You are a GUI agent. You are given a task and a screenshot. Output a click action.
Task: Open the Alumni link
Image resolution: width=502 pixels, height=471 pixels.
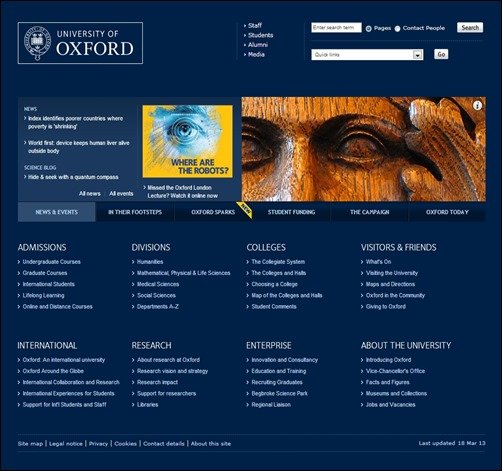pyautogui.click(x=258, y=45)
